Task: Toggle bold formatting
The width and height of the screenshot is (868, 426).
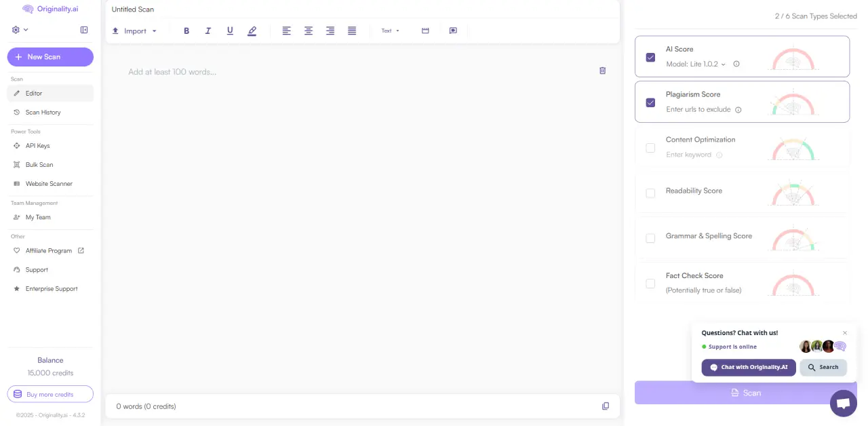Action: click(x=186, y=31)
